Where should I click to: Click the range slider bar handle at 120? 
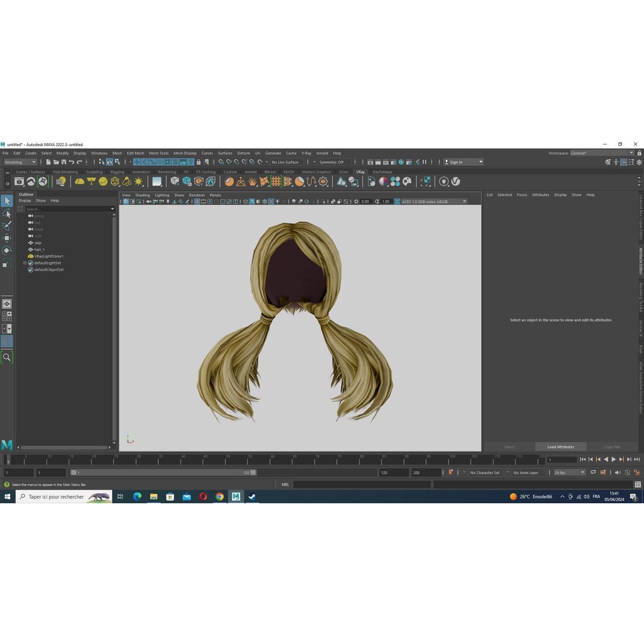[x=253, y=473]
